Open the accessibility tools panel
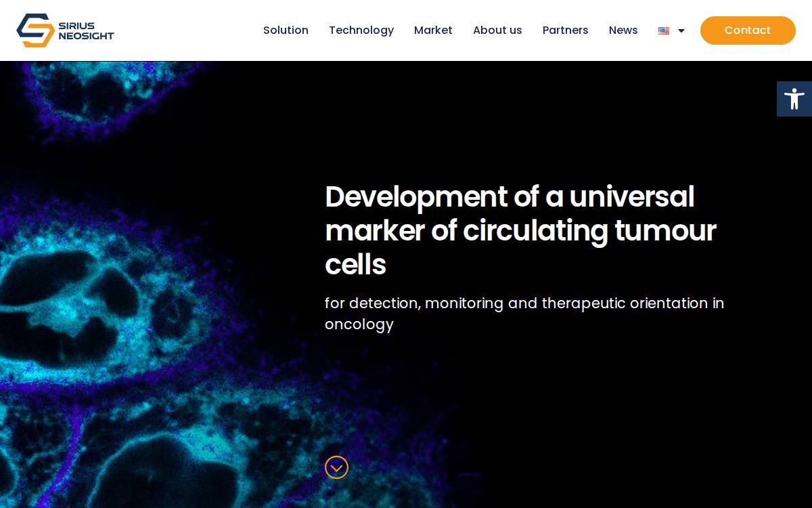This screenshot has height=508, width=812. tap(794, 99)
